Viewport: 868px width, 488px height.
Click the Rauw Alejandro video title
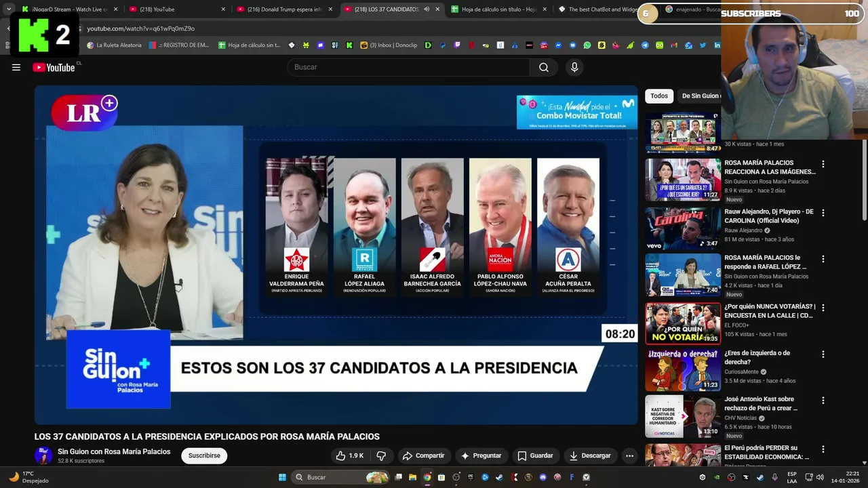pos(769,216)
